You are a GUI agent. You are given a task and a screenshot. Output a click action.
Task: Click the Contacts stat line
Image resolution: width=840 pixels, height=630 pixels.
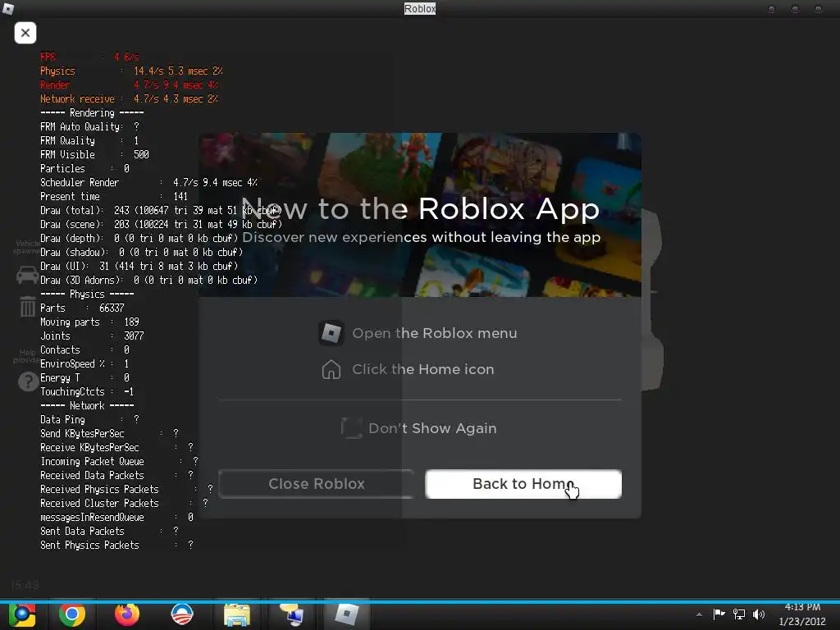[84, 349]
